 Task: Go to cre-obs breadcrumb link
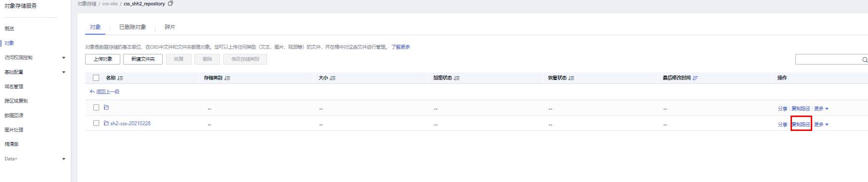(x=110, y=4)
